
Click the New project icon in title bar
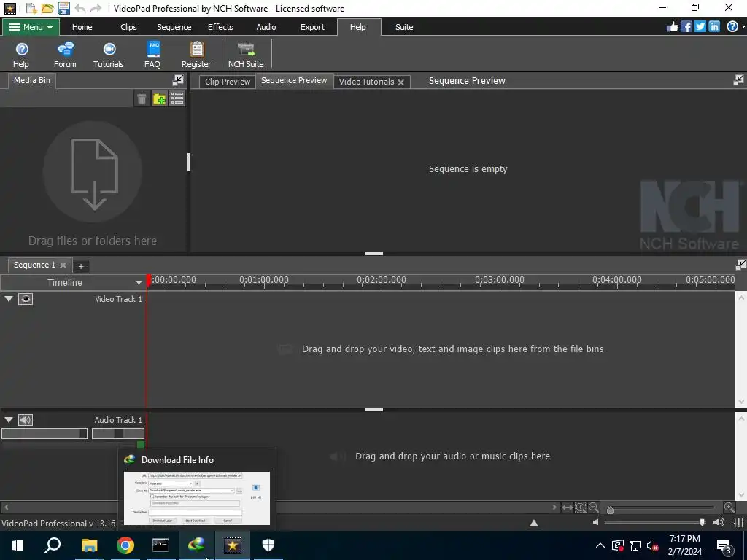(31, 8)
